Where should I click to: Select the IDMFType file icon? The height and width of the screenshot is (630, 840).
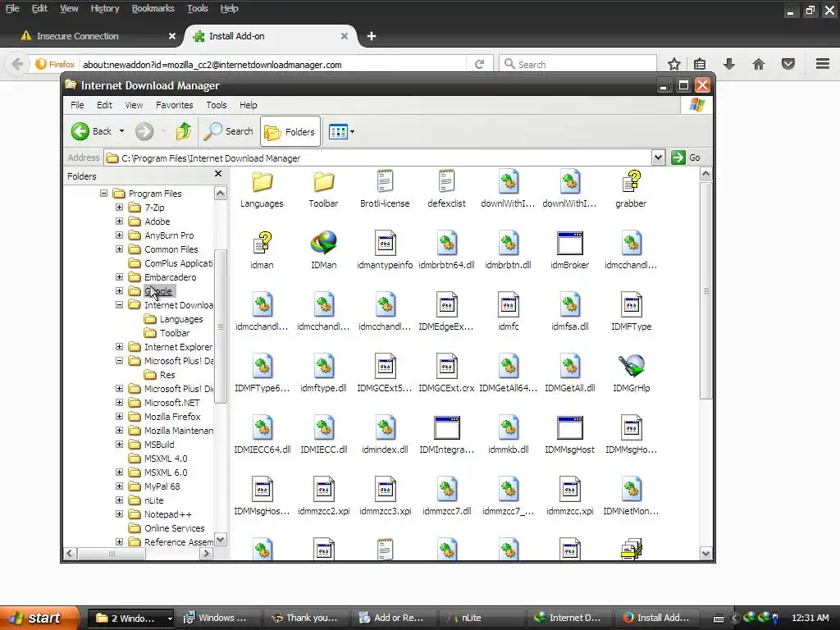pos(631,304)
